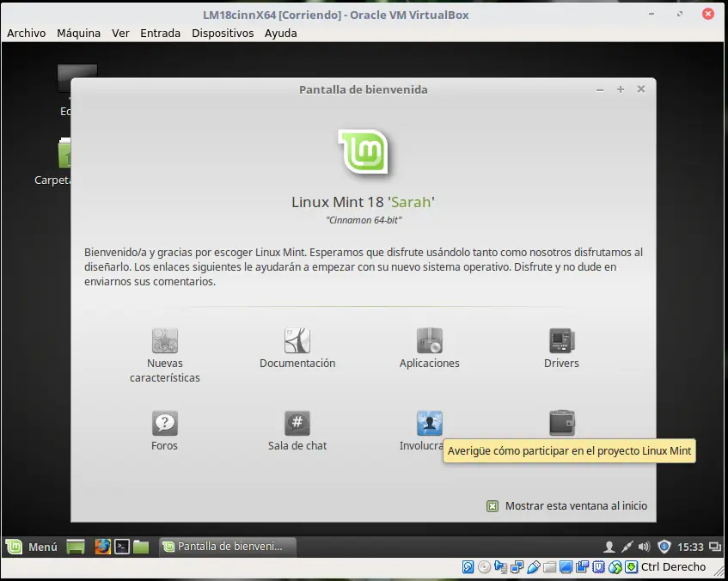This screenshot has height=581, width=728.
Task: Open the Ayuda menu
Action: click(281, 33)
